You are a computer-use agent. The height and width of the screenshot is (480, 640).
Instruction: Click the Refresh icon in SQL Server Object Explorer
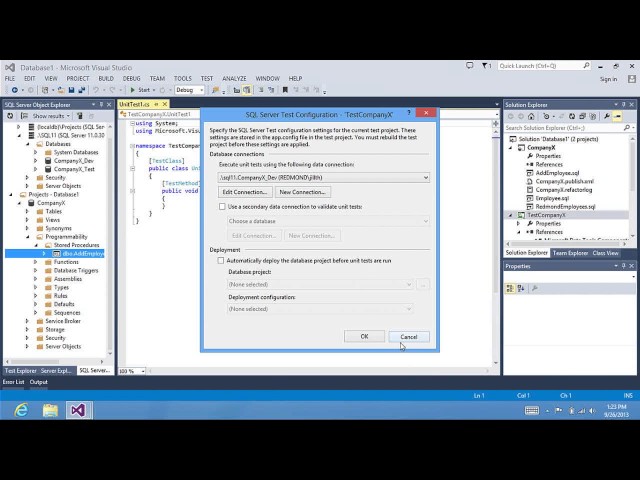pyautogui.click(x=11, y=116)
